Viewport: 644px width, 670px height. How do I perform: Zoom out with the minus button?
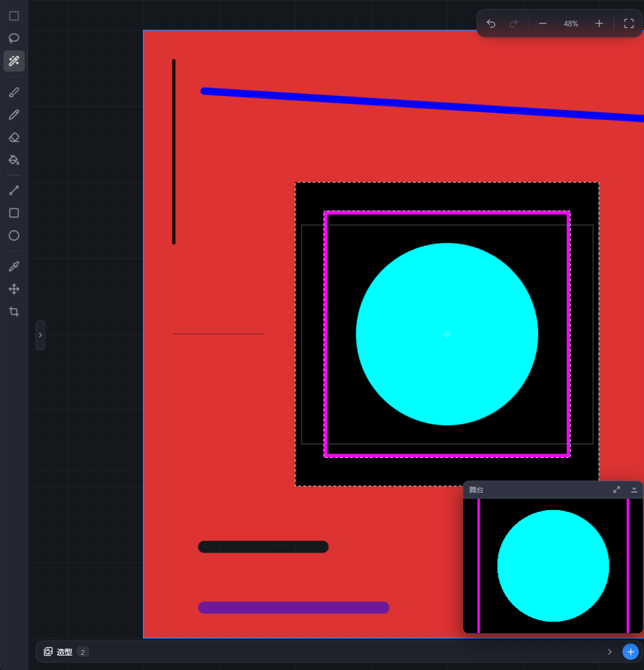[543, 23]
